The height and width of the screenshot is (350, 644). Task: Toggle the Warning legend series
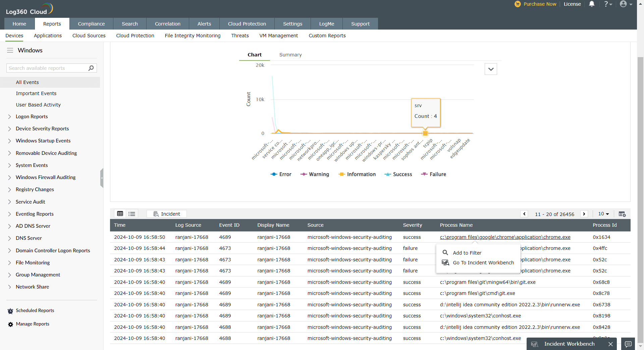[x=315, y=174]
